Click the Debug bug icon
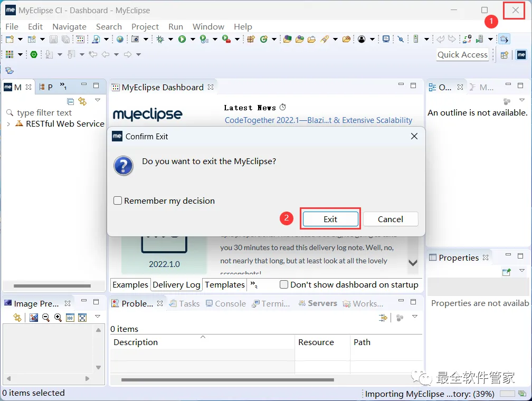532x401 pixels. click(x=160, y=39)
